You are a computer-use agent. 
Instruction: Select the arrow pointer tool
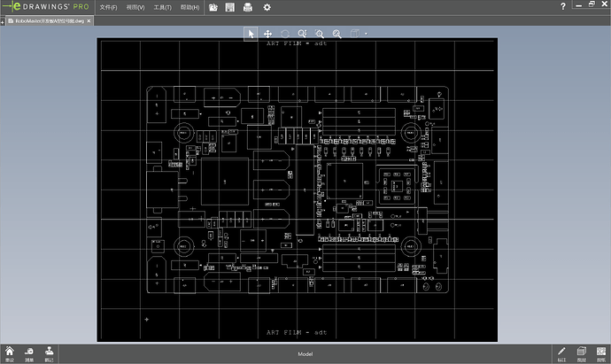pos(251,33)
